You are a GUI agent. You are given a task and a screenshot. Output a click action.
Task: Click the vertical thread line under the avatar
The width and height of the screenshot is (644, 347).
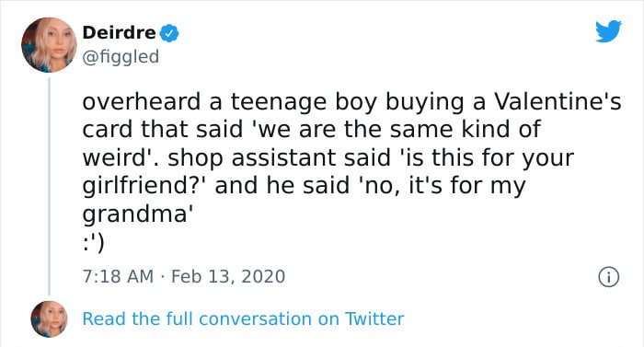click(x=50, y=186)
